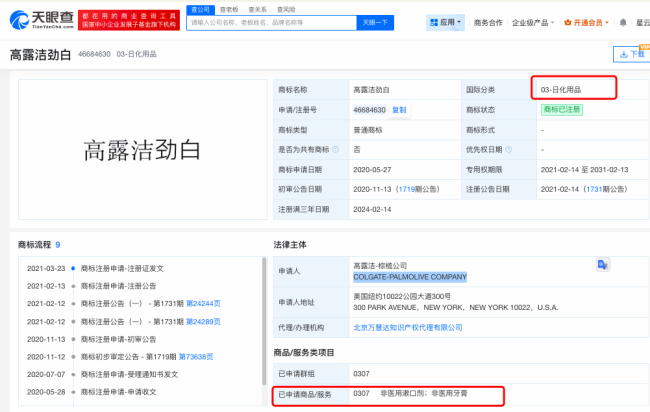The width and height of the screenshot is (650, 412).
Task: Expand the 开通会员 dropdown arrow
Action: click(607, 22)
